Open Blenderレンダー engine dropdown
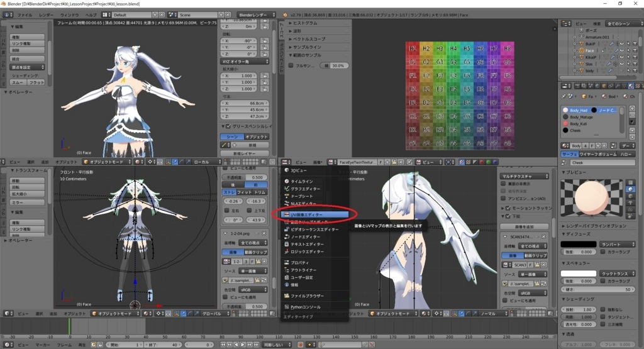The width and height of the screenshot is (644, 349). [x=257, y=15]
